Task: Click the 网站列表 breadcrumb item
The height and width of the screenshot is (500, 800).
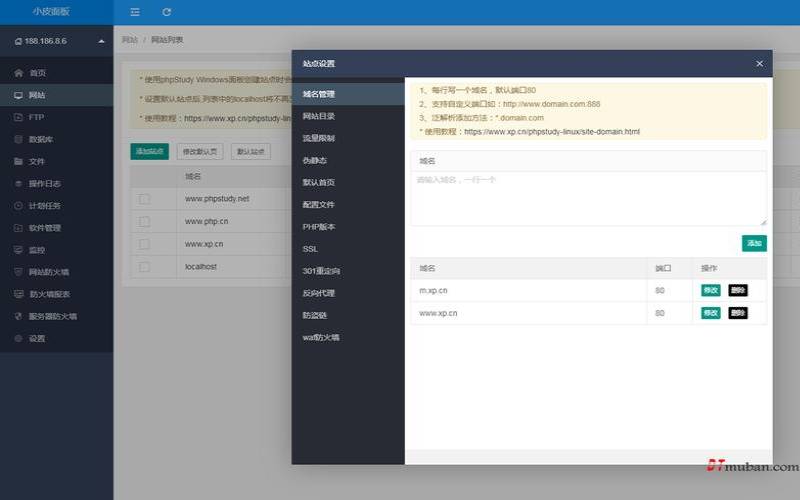Action: click(x=167, y=40)
